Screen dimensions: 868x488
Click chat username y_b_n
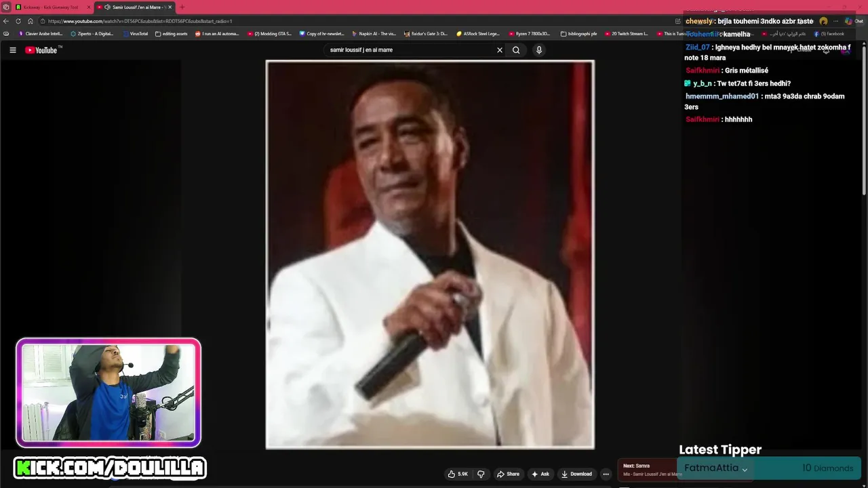tap(703, 83)
